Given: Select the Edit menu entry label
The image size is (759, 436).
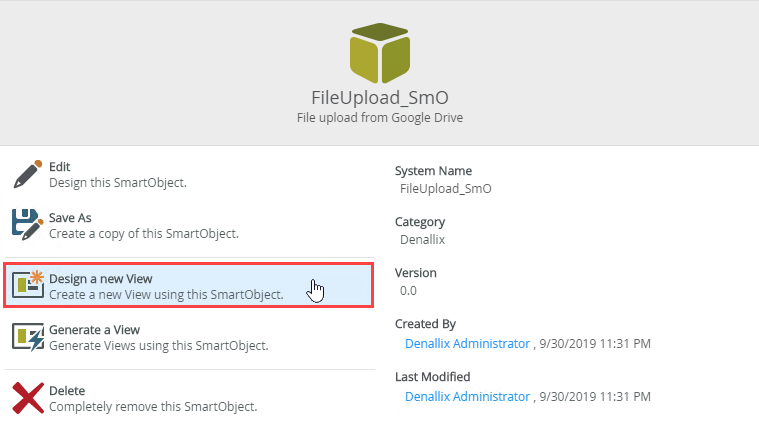Looking at the screenshot, I should [60, 167].
